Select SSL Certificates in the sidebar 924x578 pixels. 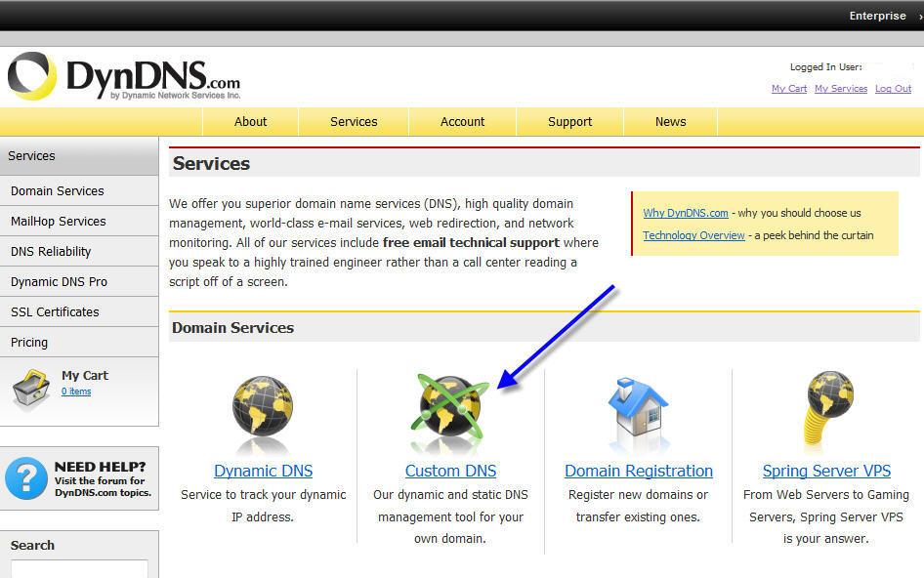coord(79,311)
